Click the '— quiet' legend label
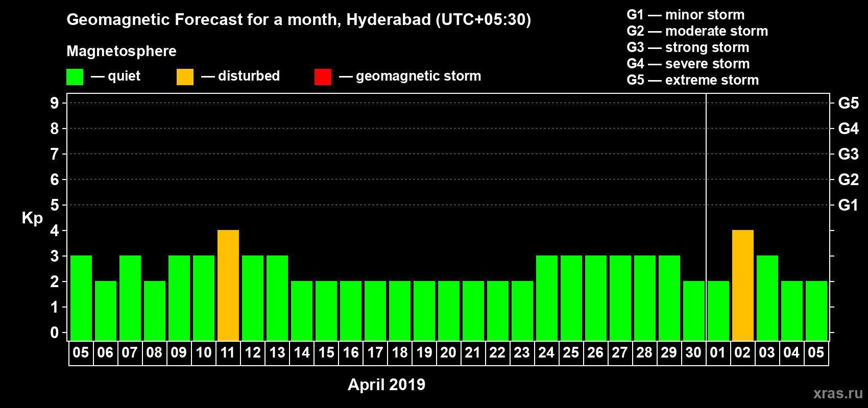The width and height of the screenshot is (868, 408). [x=115, y=76]
